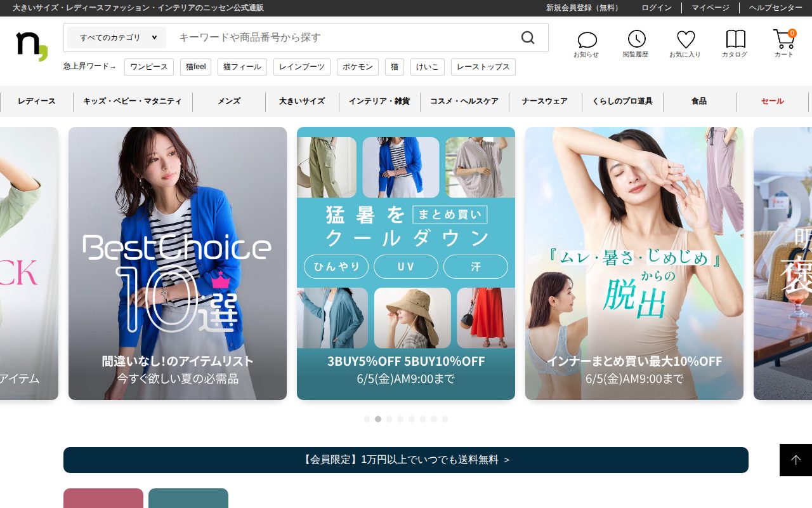The image size is (812, 508).
Task: Click 【会員限定】1万円以上でいつでも送料無料 banner
Action: click(x=406, y=460)
